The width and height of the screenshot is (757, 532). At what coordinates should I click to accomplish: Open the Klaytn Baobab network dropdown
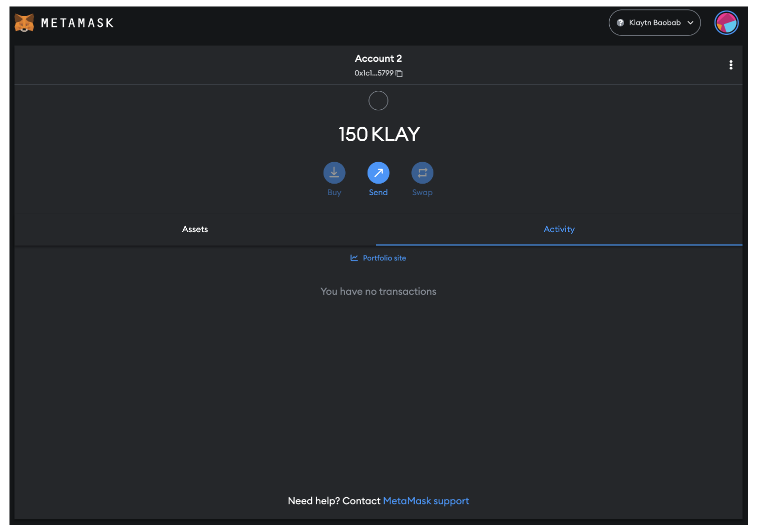click(x=655, y=23)
